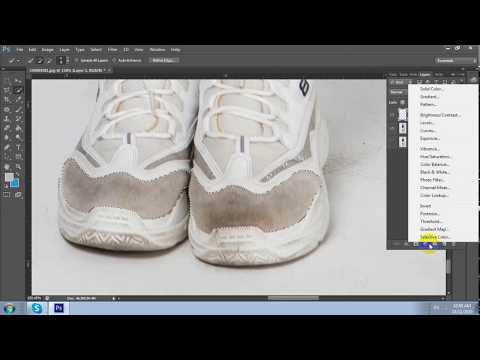Image resolution: width=480 pixels, height=360 pixels.
Task: Add a Color Lookup adjustment layer
Action: [x=434, y=195]
